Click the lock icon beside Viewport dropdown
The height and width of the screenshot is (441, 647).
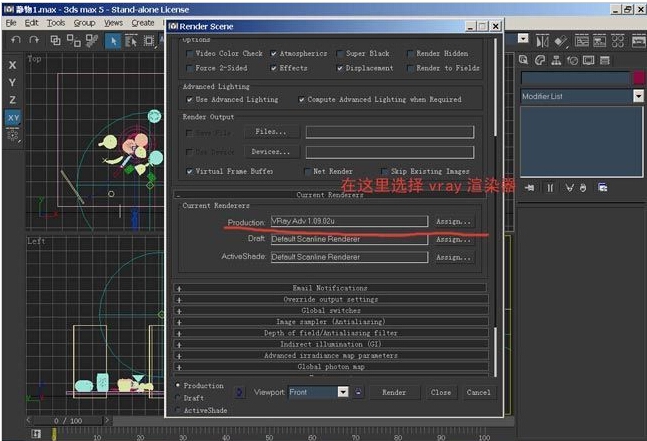coord(358,392)
